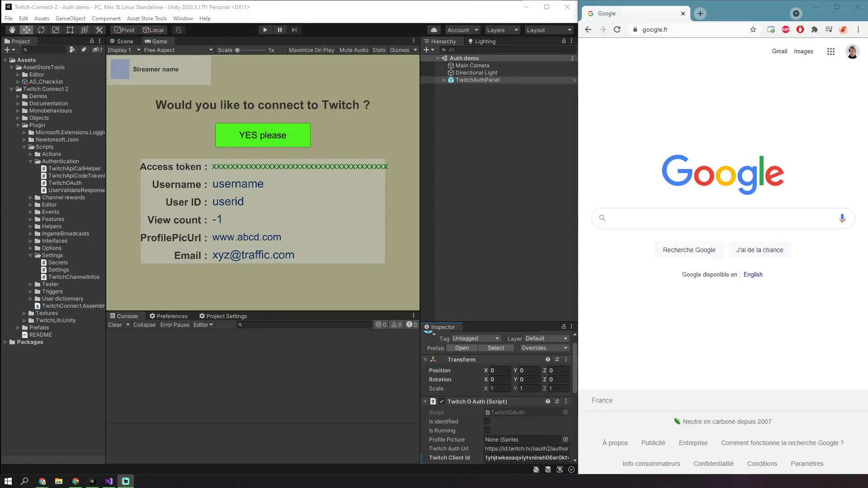Open the Window menu in Unity
The width and height of the screenshot is (868, 488).
(183, 18)
